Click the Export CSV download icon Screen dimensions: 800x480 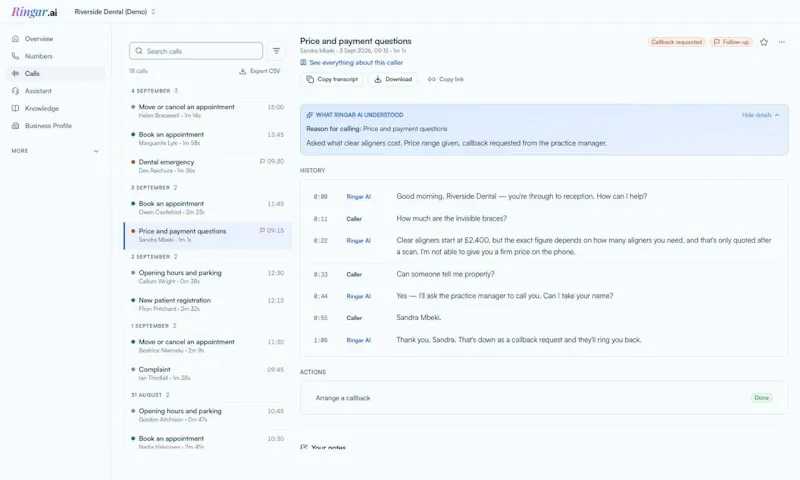pyautogui.click(x=242, y=71)
